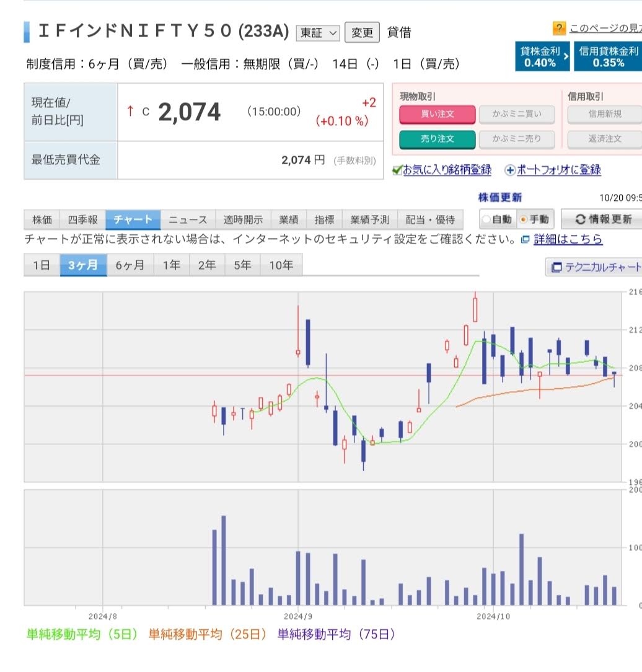Click the 情報更新 refresh button
The width and height of the screenshot is (642, 672).
602,219
